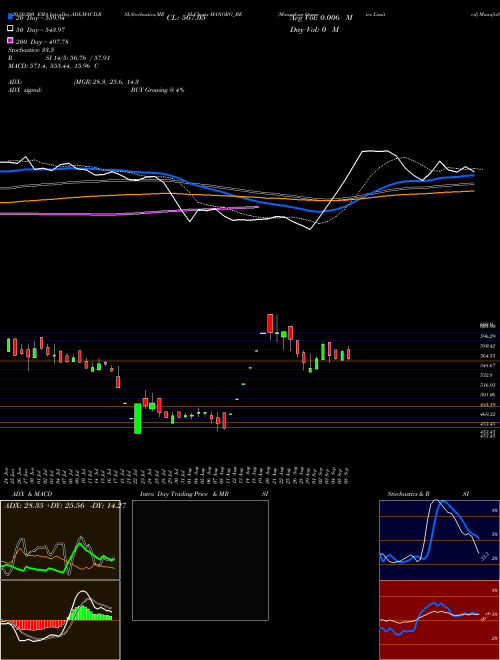The height and width of the screenshot is (660, 500).
Task: Click the 516.93 price axis label
Action: point(488,385)
